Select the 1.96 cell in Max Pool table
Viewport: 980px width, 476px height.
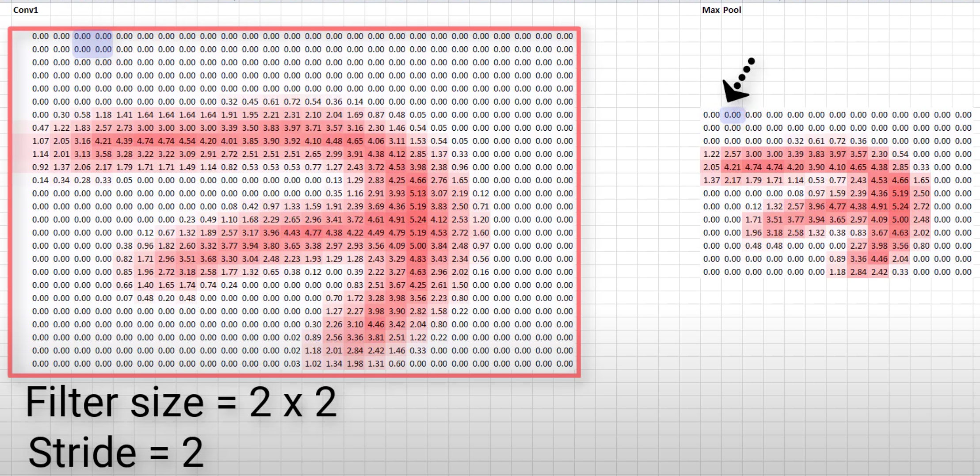753,233
